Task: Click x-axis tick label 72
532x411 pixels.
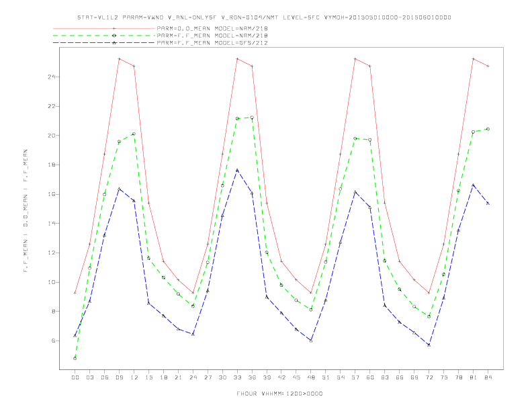Action: coord(429,377)
